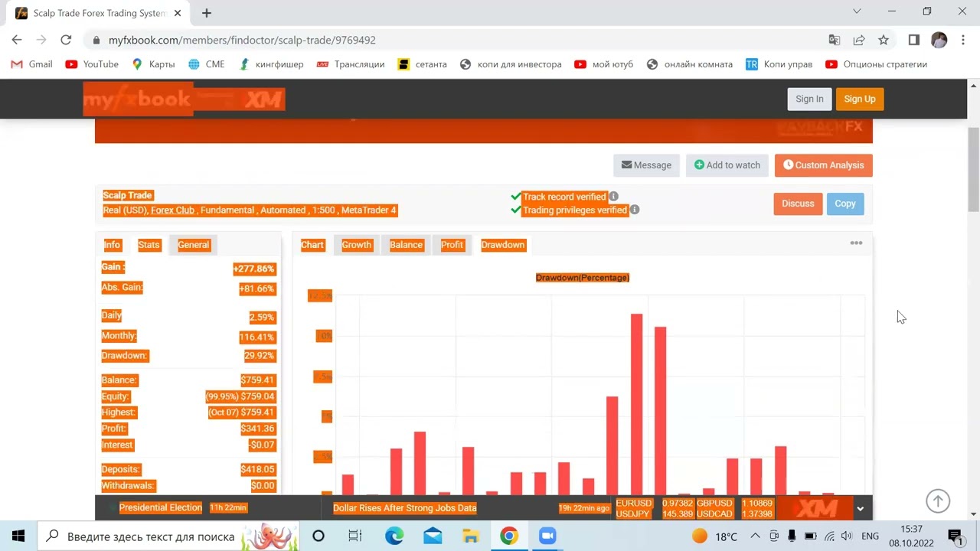The height and width of the screenshot is (551, 980).
Task: Open the Mail app from taskbar
Action: click(x=433, y=536)
